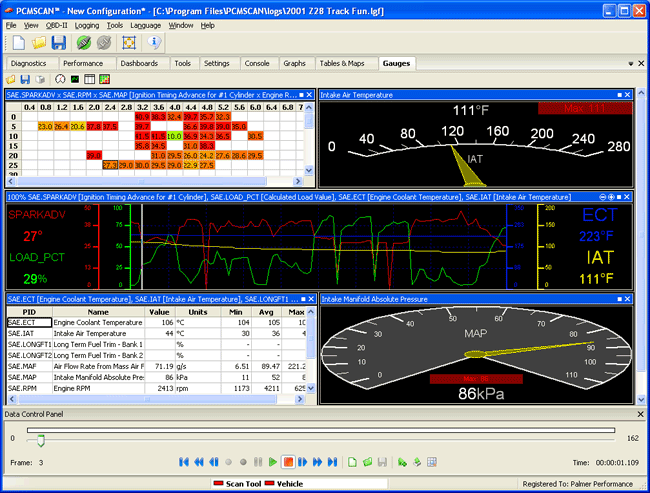Open the tab list dropdown arrow
Image resolution: width=650 pixels, height=493 pixels.
(x=630, y=63)
